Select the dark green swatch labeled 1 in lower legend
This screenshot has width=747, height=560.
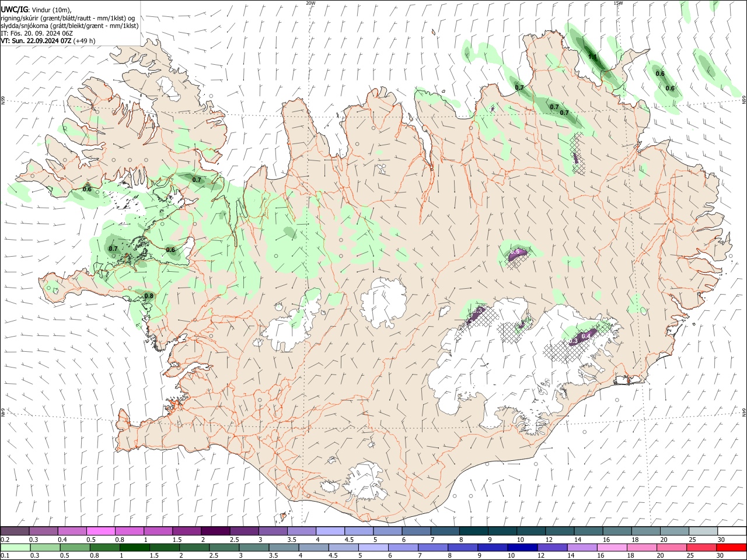(135, 548)
